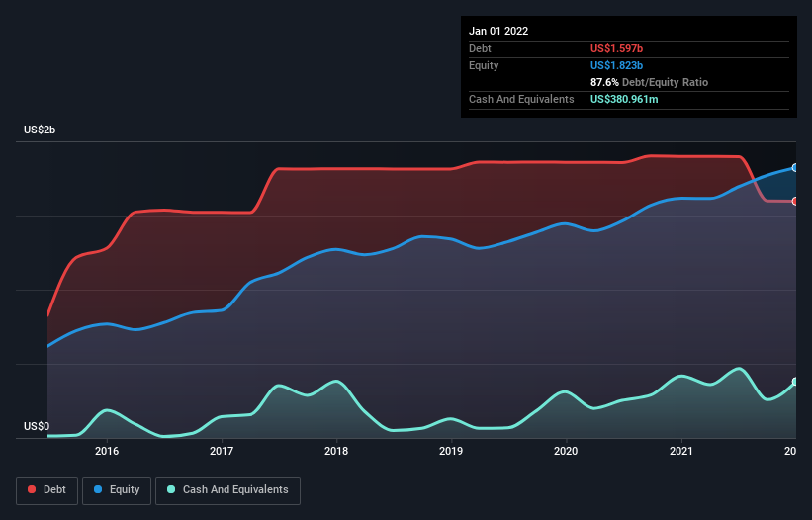The width and height of the screenshot is (812, 520).
Task: Click the Equity label in tooltip
Action: [484, 65]
